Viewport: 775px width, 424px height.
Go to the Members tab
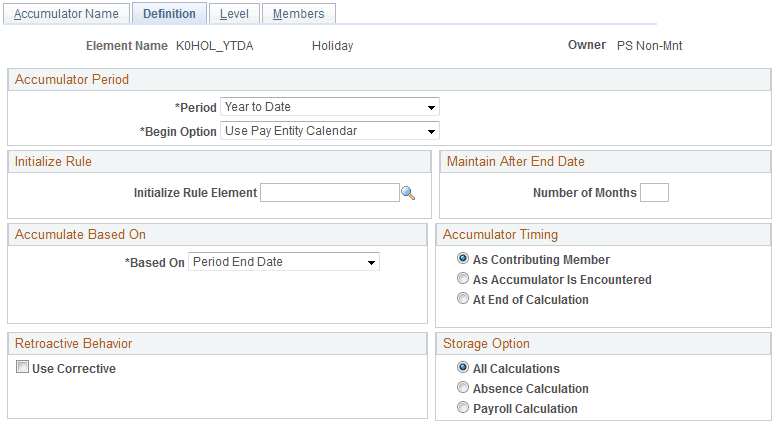click(x=298, y=14)
